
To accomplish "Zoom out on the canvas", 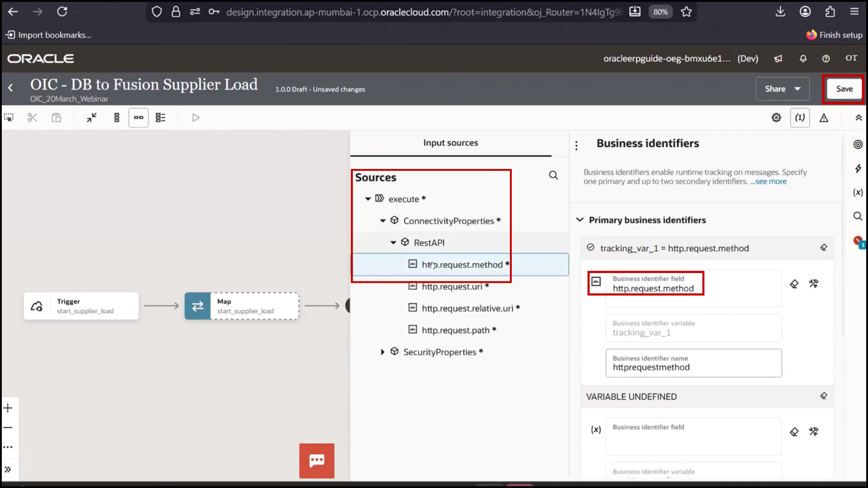I will point(8,427).
